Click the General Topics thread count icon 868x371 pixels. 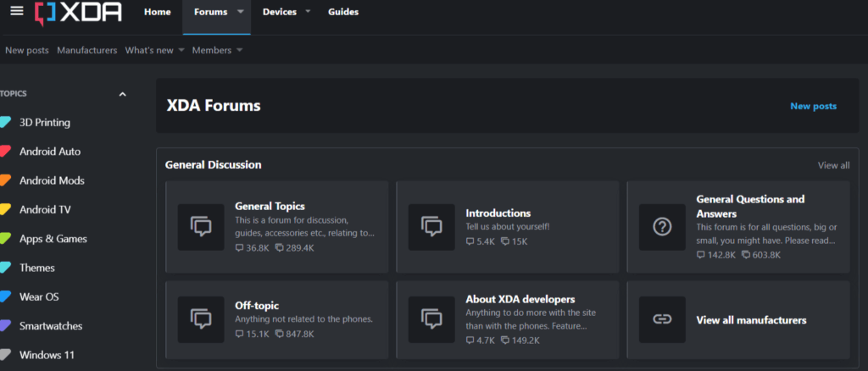click(239, 248)
